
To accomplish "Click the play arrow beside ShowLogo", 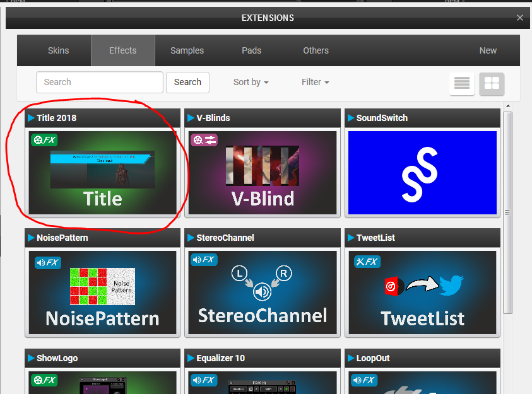I will (31, 358).
